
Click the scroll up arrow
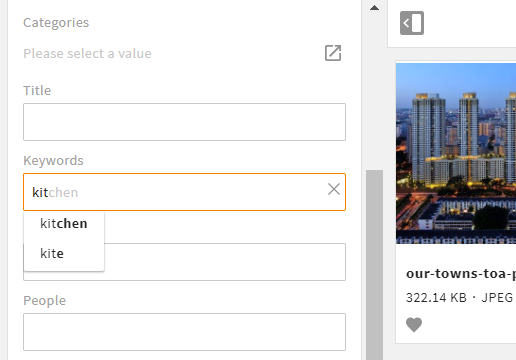click(x=374, y=8)
